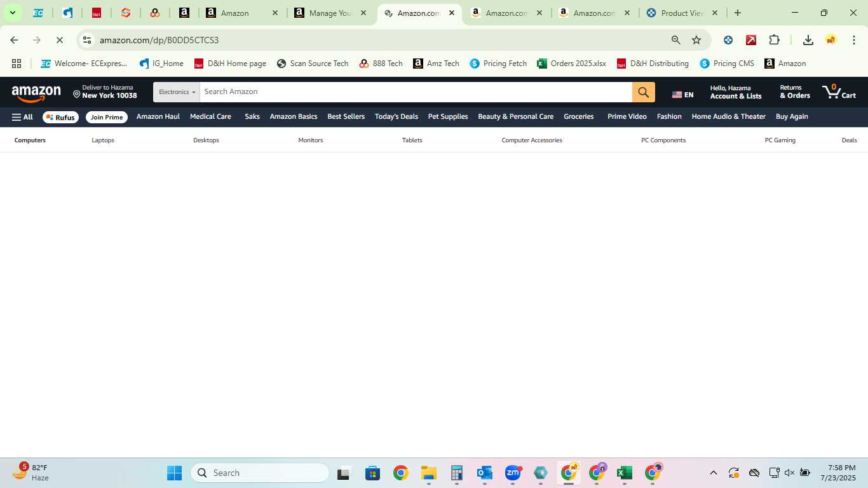Close the current Amazon.com tab

click(452, 13)
